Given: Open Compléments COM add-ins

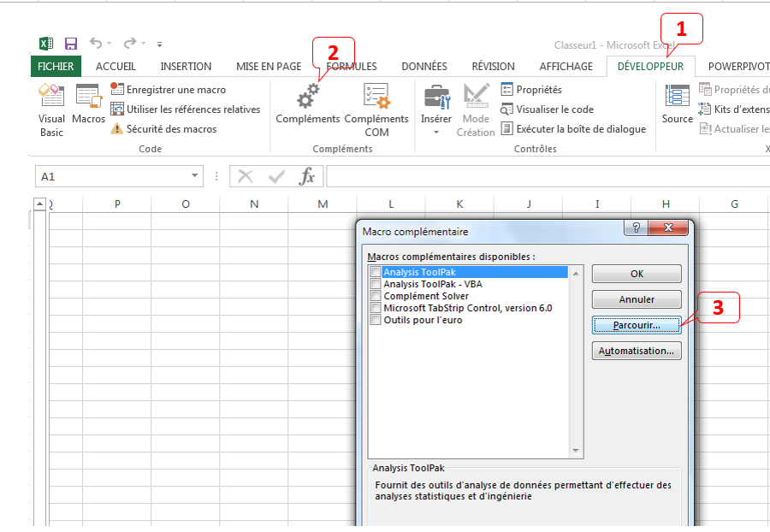Looking at the screenshot, I should [x=376, y=110].
